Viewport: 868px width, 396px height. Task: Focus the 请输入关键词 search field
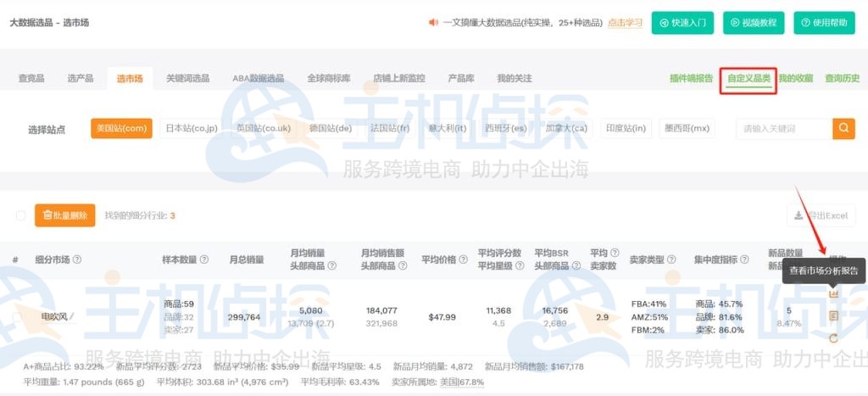[x=784, y=129]
